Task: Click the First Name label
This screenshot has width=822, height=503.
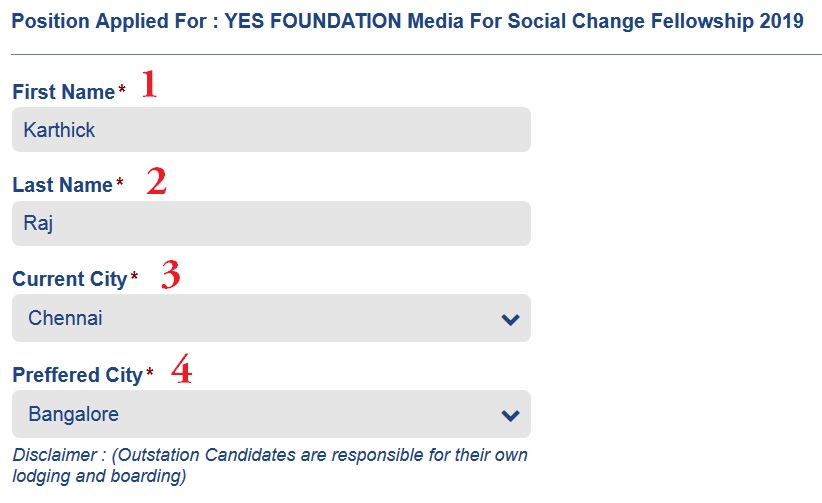Action: pyautogui.click(x=63, y=92)
